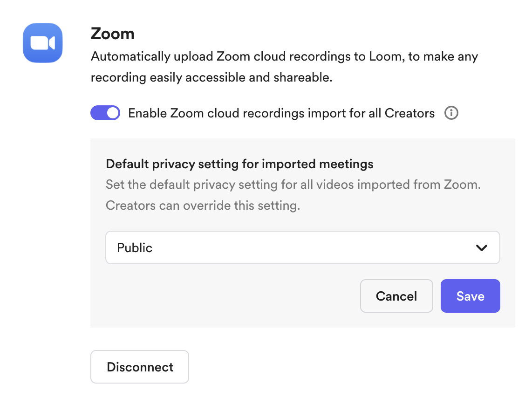The height and width of the screenshot is (398, 532).
Task: Click the Cancel button
Action: [396, 296]
